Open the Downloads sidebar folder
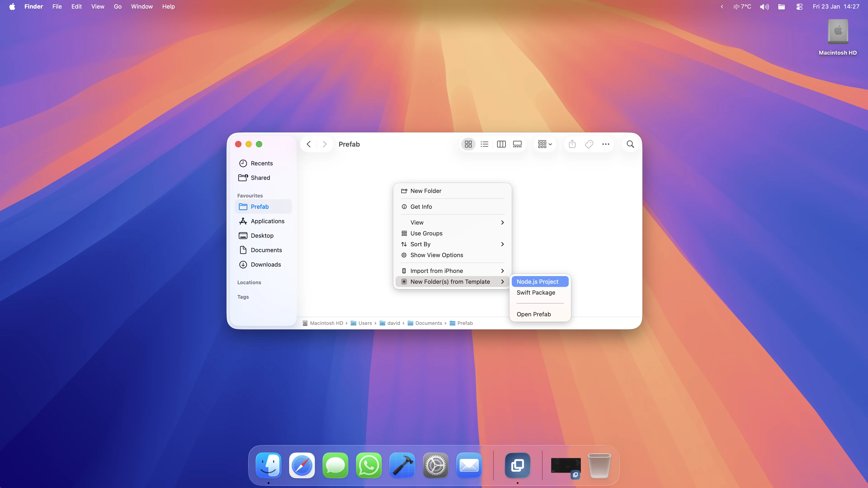 266,264
